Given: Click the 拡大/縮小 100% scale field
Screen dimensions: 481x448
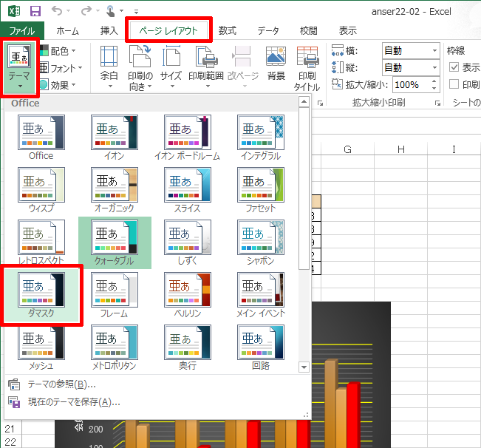Looking at the screenshot, I should [411, 85].
